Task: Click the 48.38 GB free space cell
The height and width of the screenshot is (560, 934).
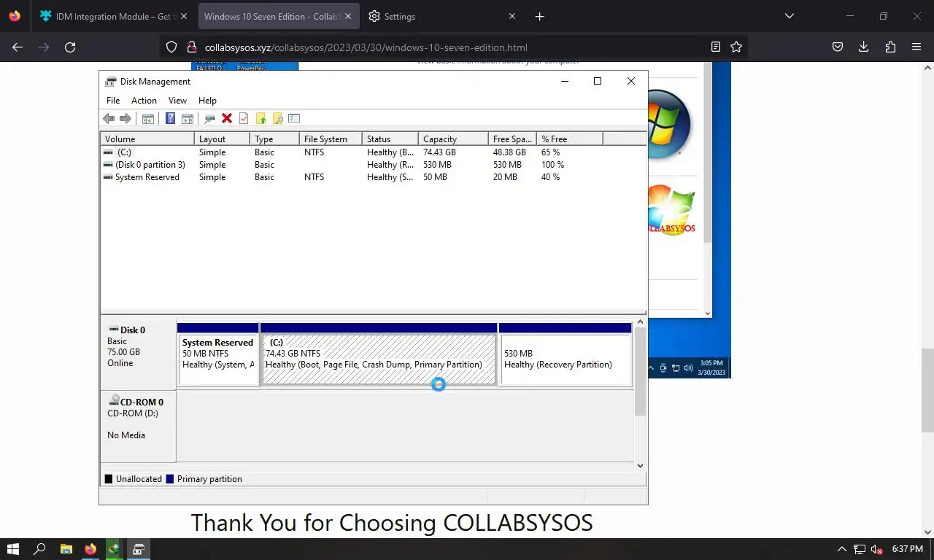Action: click(x=509, y=152)
